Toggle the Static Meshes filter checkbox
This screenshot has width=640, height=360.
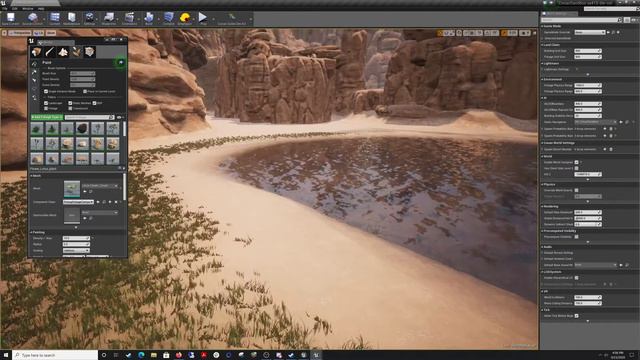70,103
